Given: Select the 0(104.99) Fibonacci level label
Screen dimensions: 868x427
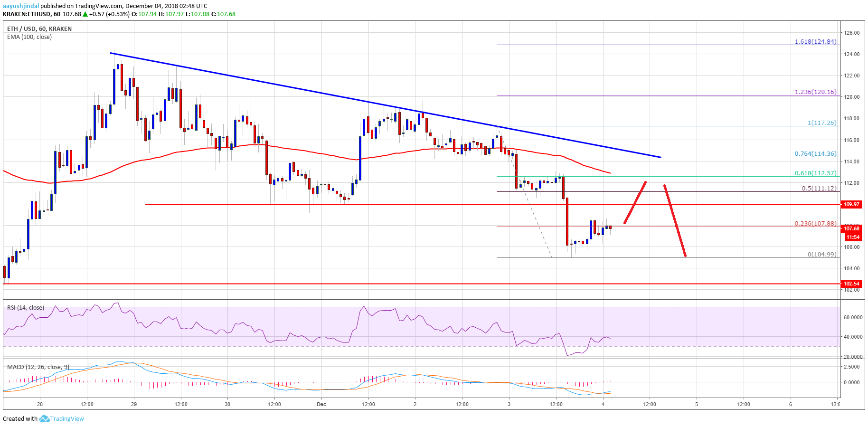Looking at the screenshot, I should point(821,255).
